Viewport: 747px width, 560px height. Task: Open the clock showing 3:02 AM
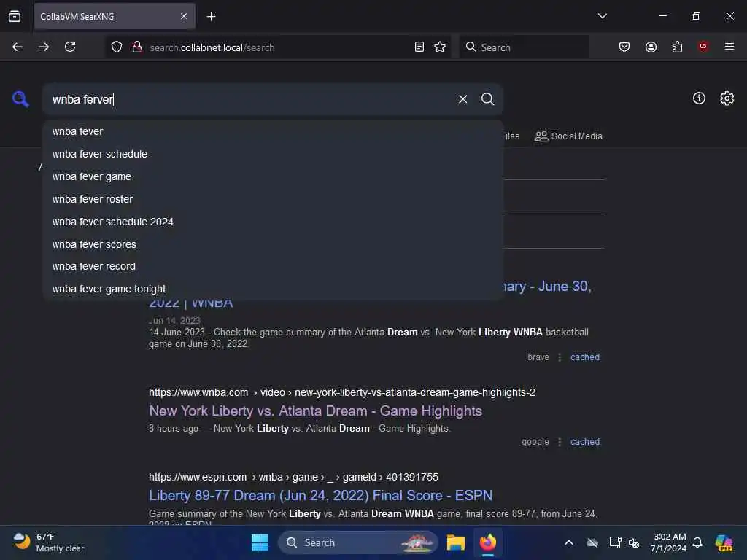(668, 542)
